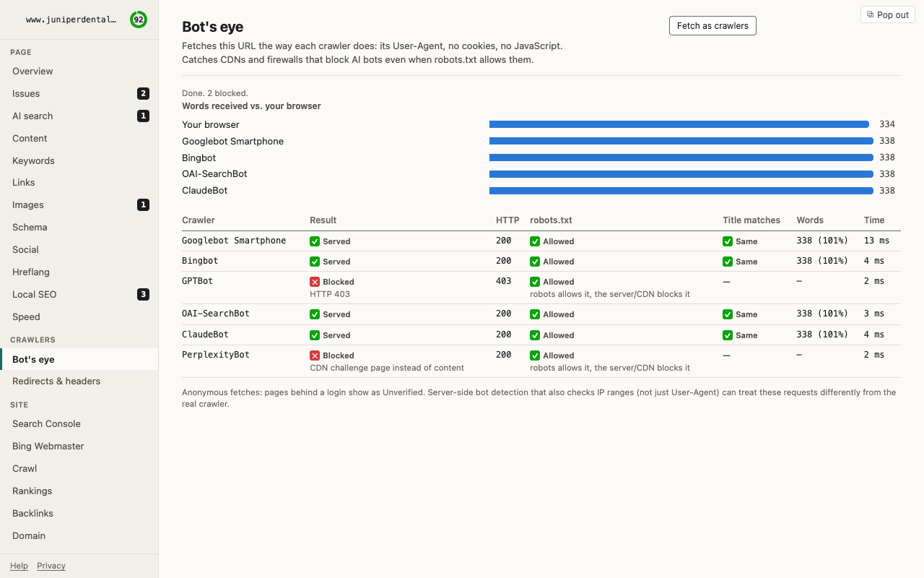Viewport: 924px width, 578px height.
Task: Select the Speed sidebar item
Action: pos(79,316)
